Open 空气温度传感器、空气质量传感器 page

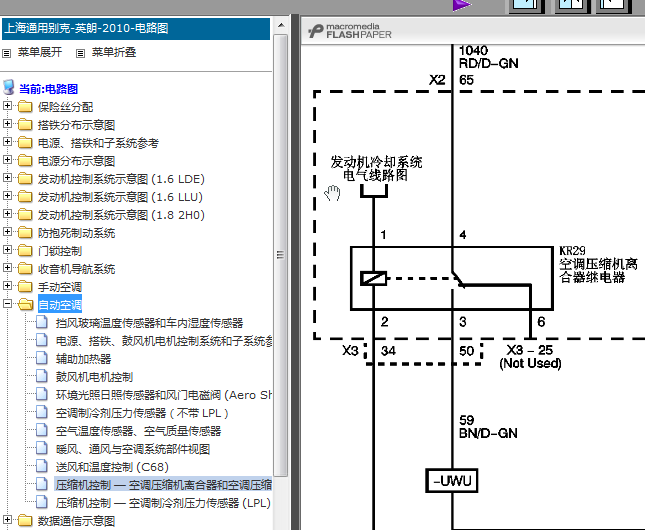(138, 431)
